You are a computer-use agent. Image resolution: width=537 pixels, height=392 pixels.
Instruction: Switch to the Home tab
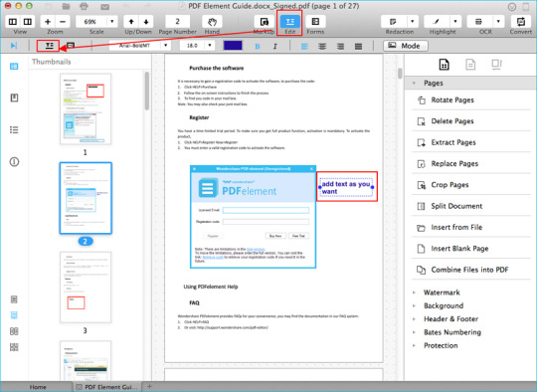pyautogui.click(x=38, y=387)
